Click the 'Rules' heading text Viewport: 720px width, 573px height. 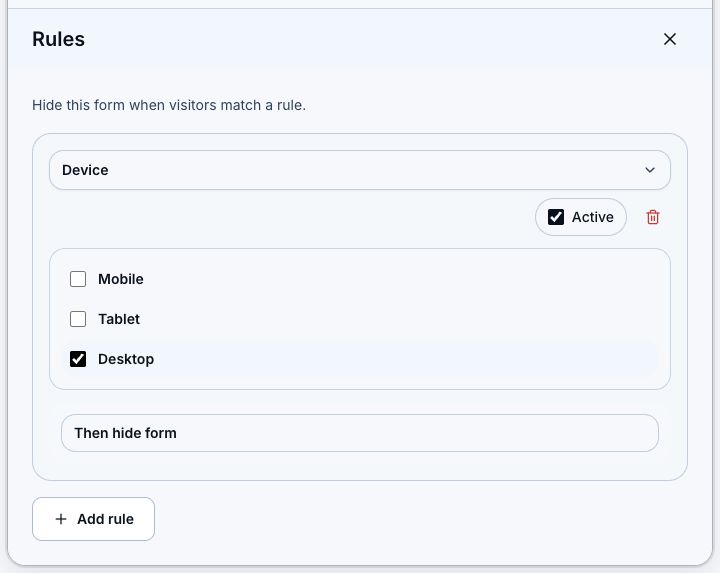58,39
